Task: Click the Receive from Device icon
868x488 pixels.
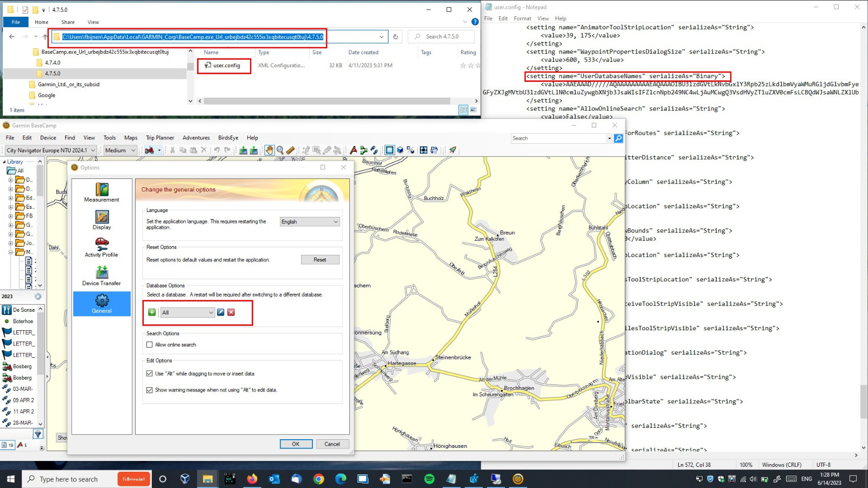Action: (253, 150)
